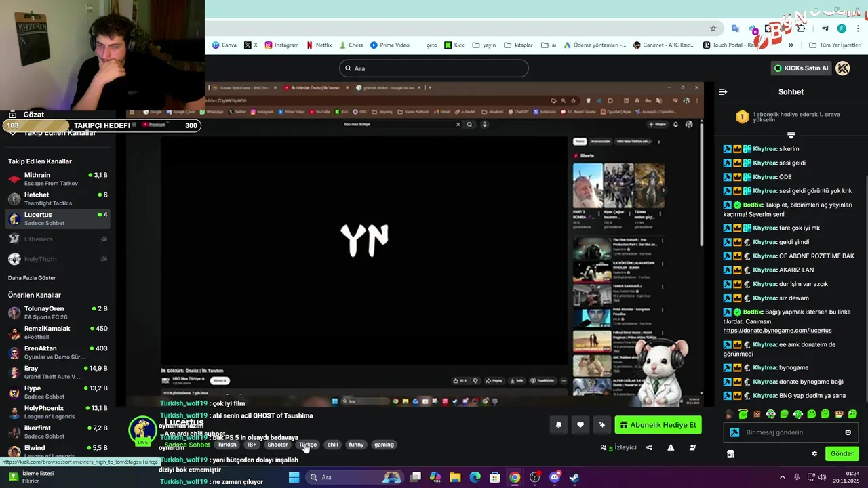Image resolution: width=868 pixels, height=488 pixels.
Task: Click the microphone icon in system tray
Action: [x=797, y=477]
